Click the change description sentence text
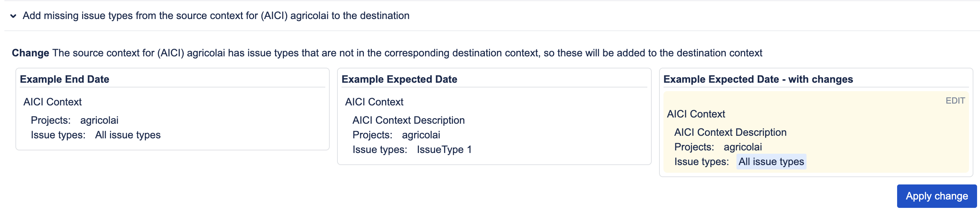 [x=407, y=53]
